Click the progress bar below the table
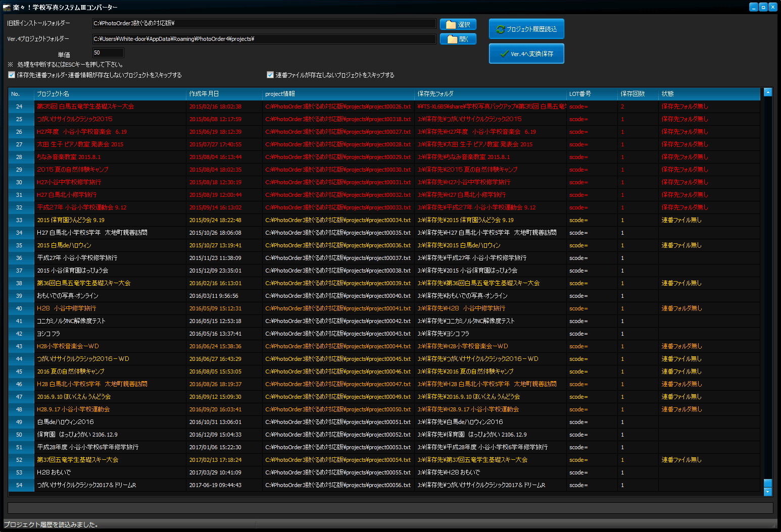 click(390, 508)
